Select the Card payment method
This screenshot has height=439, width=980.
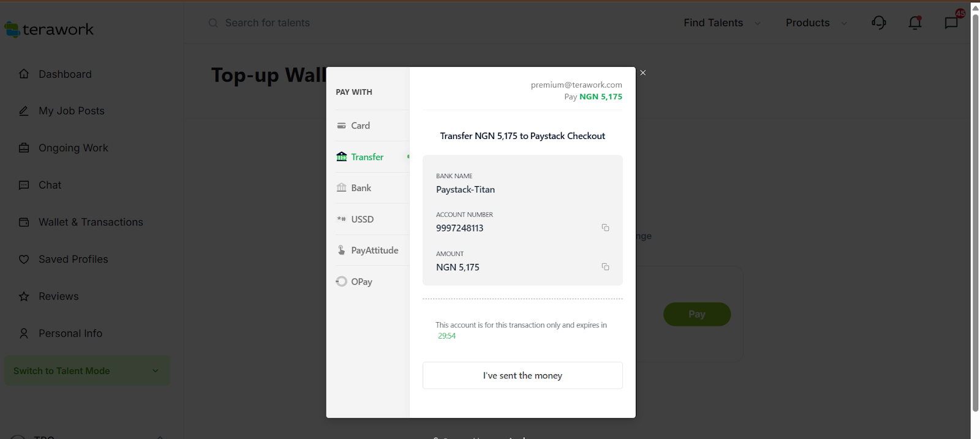coord(360,126)
